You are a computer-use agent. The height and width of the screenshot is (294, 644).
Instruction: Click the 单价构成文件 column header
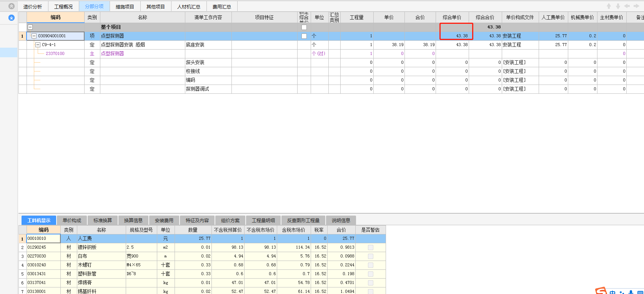(x=520, y=17)
